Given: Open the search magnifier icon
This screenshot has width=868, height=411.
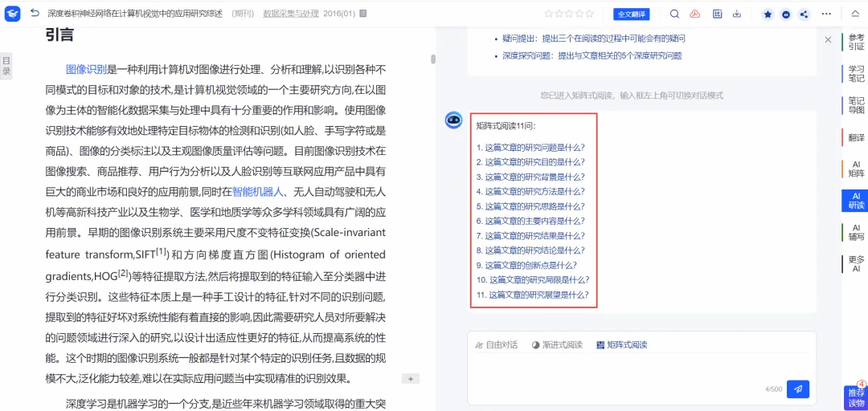Looking at the screenshot, I should (674, 14).
